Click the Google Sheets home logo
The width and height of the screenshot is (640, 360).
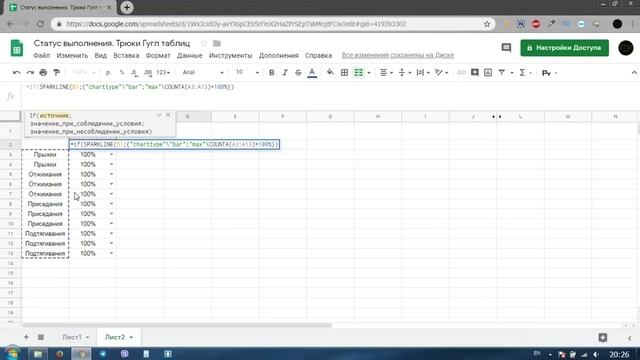click(x=17, y=48)
